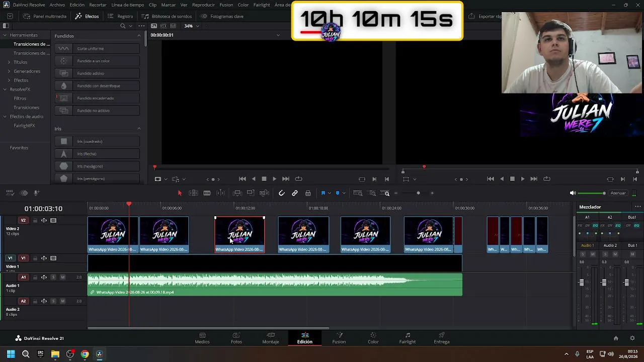Image resolution: width=644 pixels, height=362 pixels.
Task: Adjust the green monitor volume slider
Action: tap(592, 193)
